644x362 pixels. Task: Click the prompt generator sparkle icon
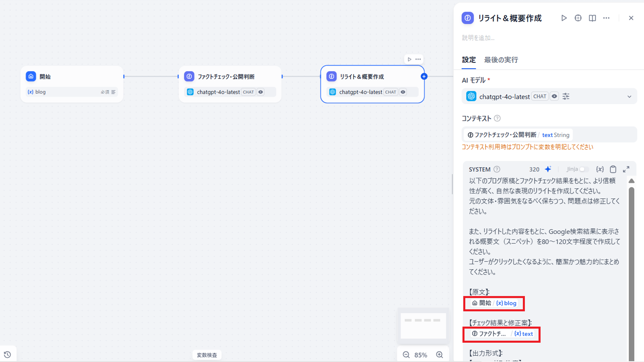pyautogui.click(x=548, y=169)
